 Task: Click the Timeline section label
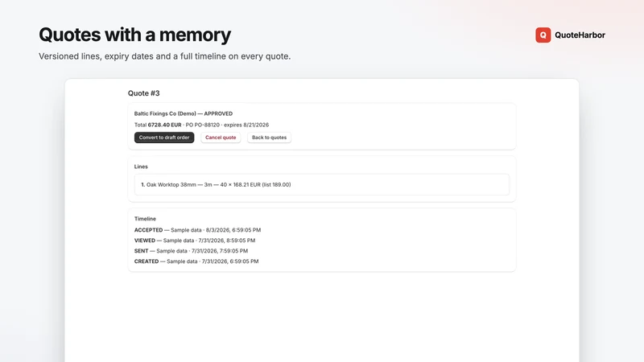click(145, 219)
